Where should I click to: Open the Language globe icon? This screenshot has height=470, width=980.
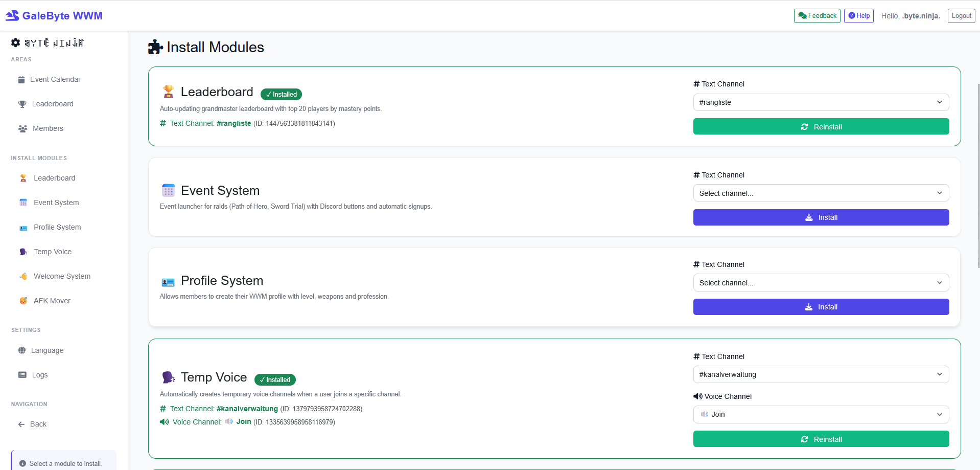click(x=21, y=350)
